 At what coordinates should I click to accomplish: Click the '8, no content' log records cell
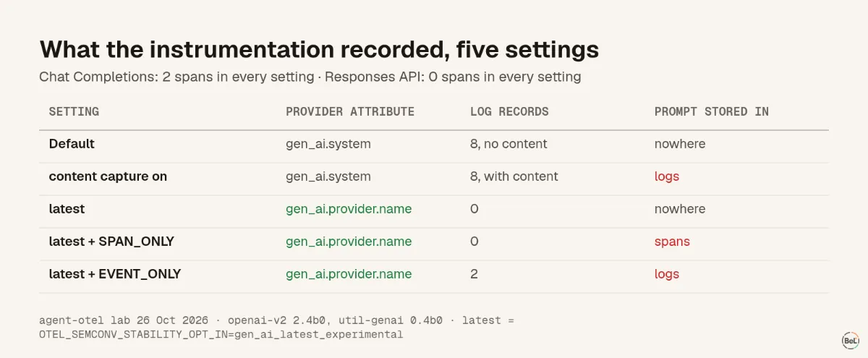click(509, 144)
